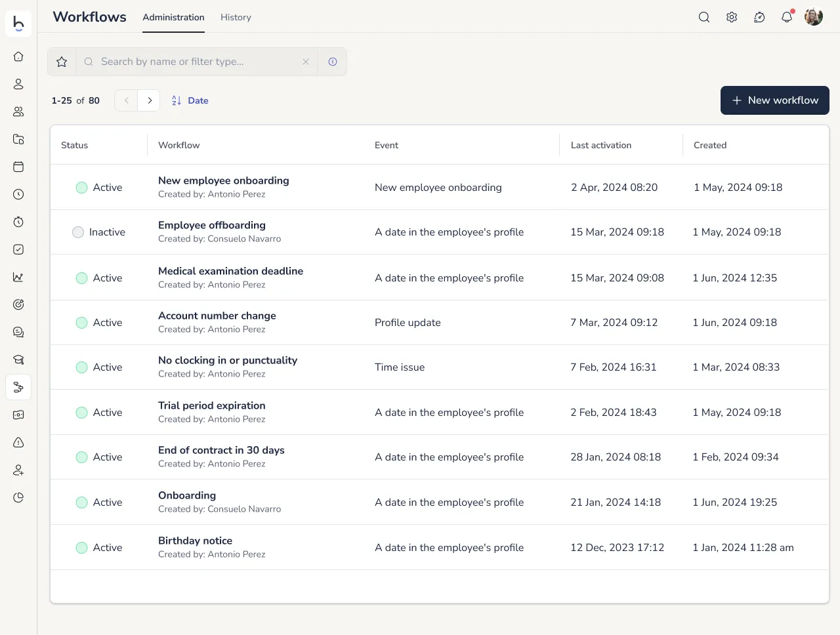The image size is (840, 635).
Task: Open the Medical examination deadline workflow
Action: [230, 271]
